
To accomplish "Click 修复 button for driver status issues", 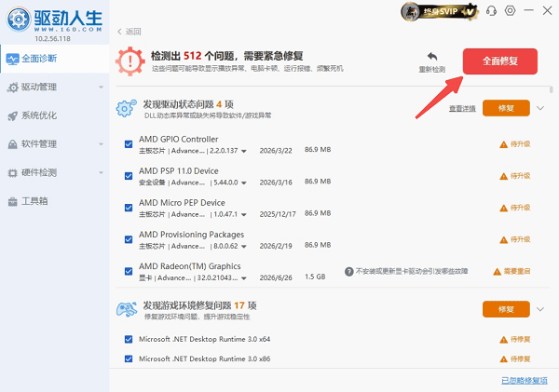I will click(506, 108).
